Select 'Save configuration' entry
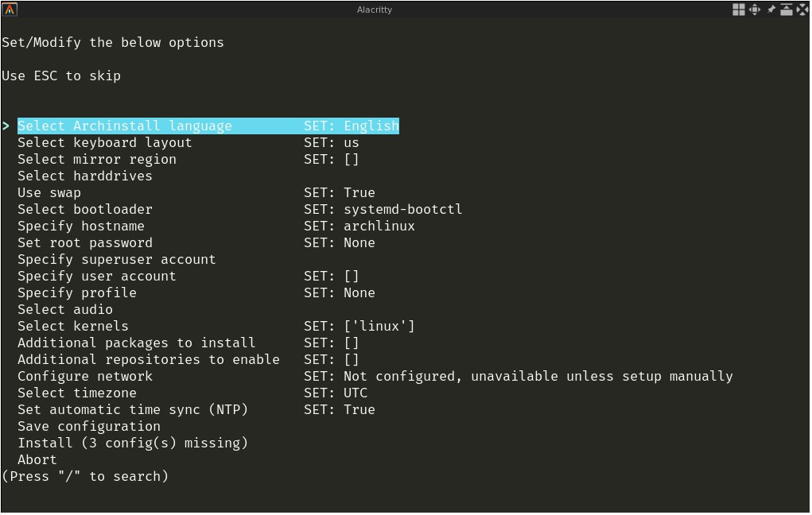This screenshot has width=812, height=515. pyautogui.click(x=89, y=427)
